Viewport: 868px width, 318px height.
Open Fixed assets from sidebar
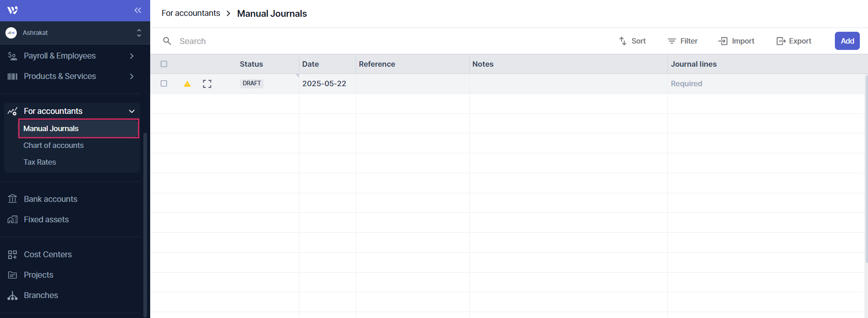pos(46,220)
